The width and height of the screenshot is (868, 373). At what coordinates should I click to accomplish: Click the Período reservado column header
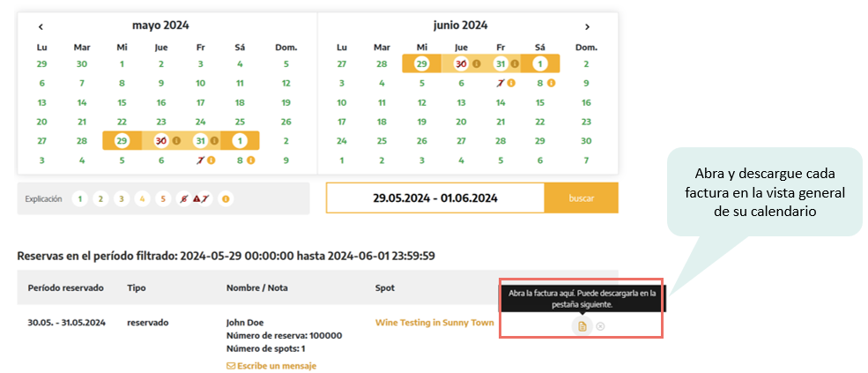click(x=65, y=287)
